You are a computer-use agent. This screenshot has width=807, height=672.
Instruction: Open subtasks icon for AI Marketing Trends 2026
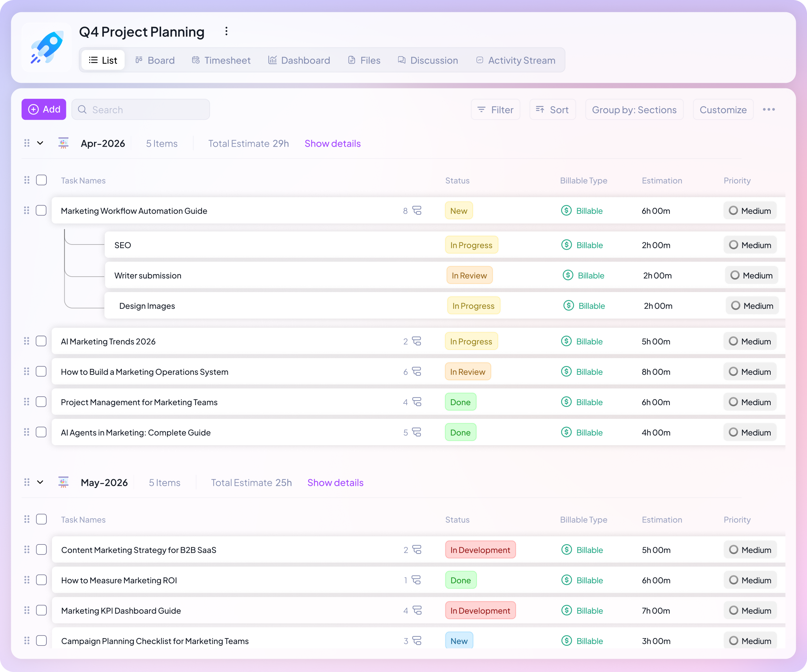417,341
